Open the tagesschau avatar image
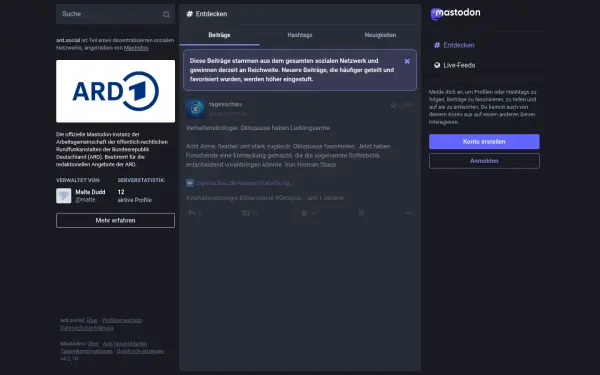 [x=195, y=109]
